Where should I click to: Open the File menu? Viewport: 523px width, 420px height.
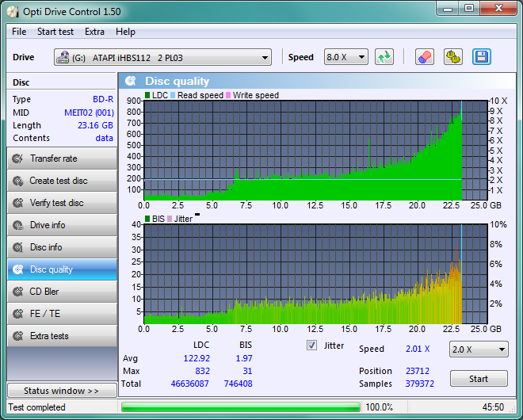tap(19, 32)
